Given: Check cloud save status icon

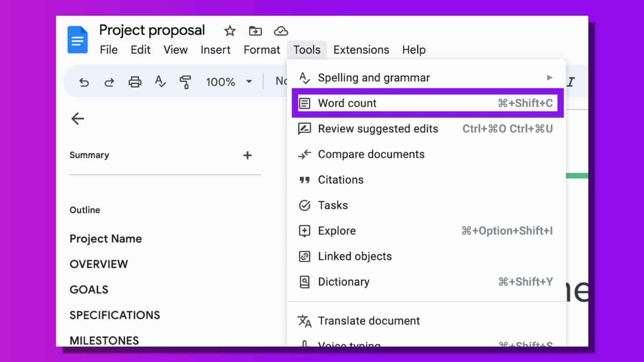Looking at the screenshot, I should [281, 31].
